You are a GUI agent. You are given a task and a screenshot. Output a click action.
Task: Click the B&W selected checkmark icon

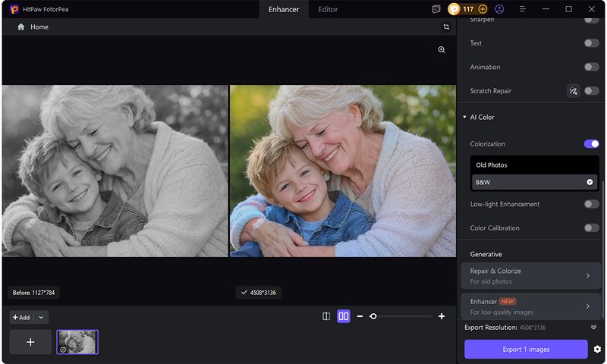click(590, 182)
